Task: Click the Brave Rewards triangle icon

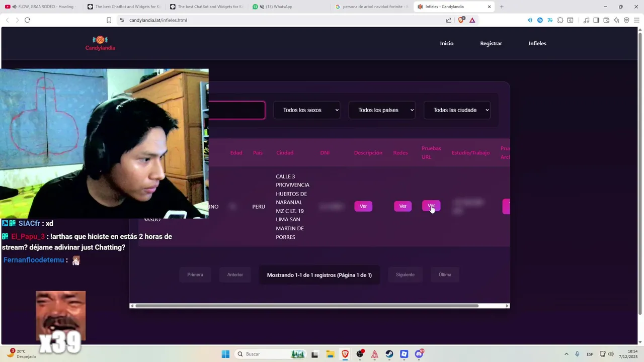Action: coord(472,20)
